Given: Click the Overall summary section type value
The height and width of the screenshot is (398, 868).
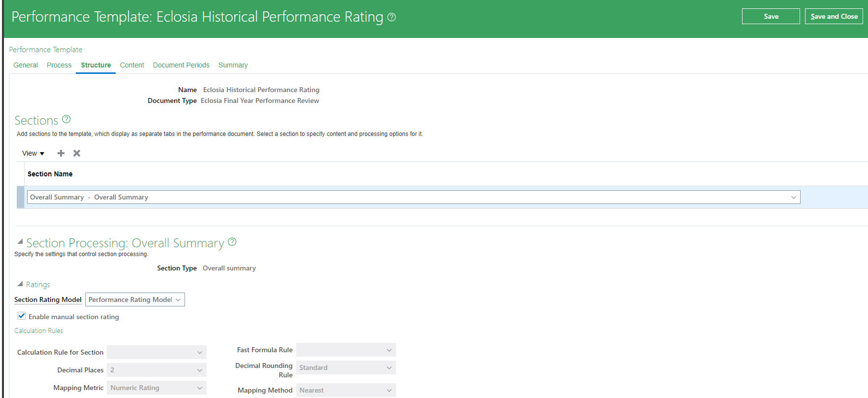Looking at the screenshot, I should click(x=229, y=268).
